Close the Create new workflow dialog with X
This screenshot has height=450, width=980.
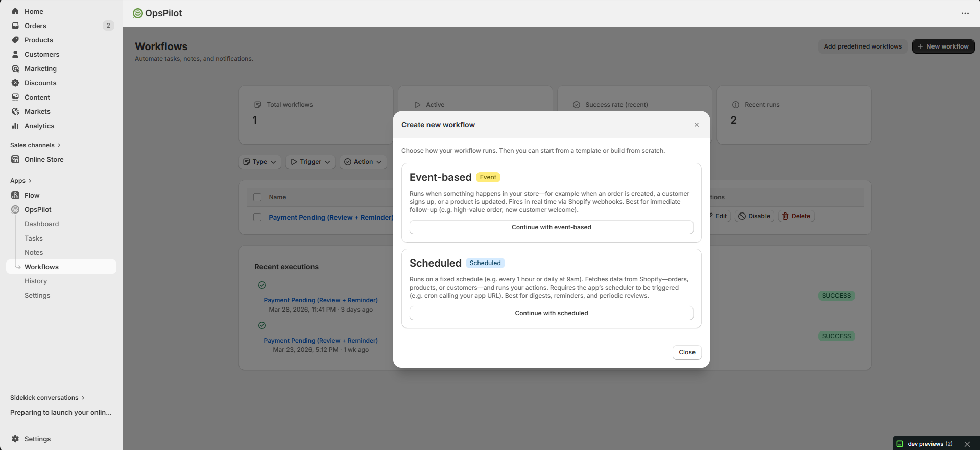tap(696, 125)
